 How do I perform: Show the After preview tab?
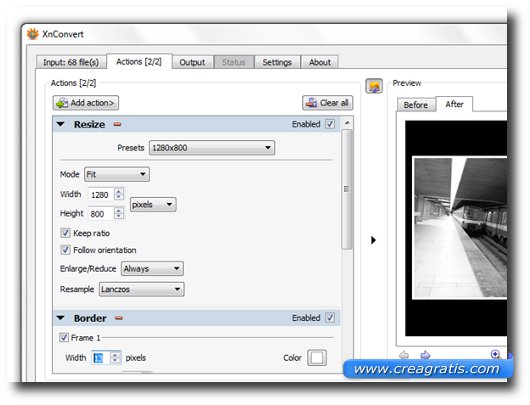click(x=454, y=104)
